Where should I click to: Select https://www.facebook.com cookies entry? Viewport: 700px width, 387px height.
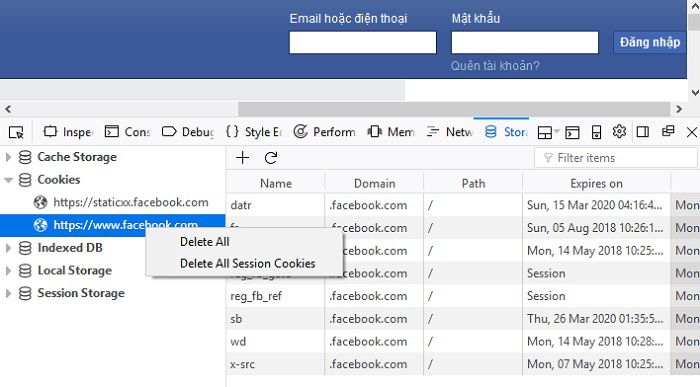(112, 225)
